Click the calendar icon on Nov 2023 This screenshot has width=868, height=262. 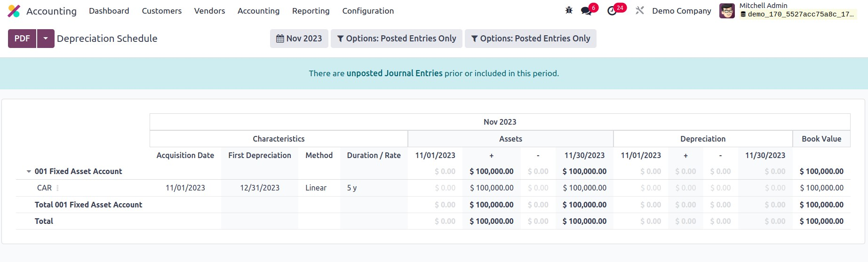click(x=280, y=39)
